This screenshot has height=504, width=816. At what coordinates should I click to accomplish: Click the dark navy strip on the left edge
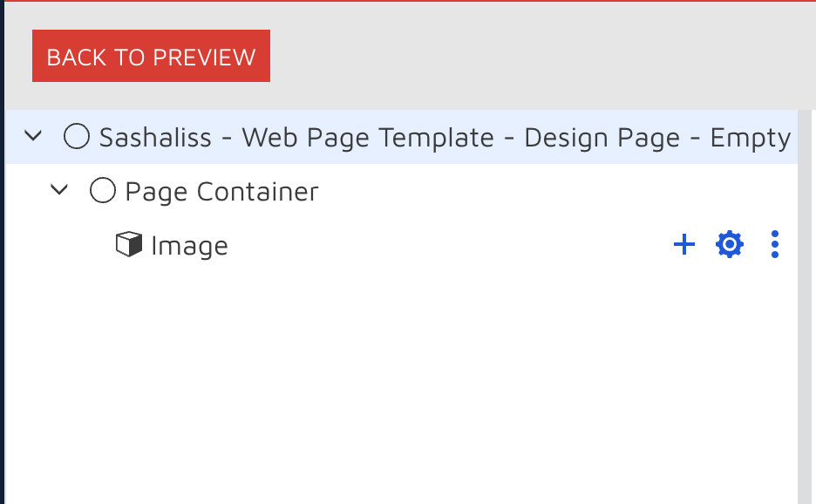(x=2, y=262)
